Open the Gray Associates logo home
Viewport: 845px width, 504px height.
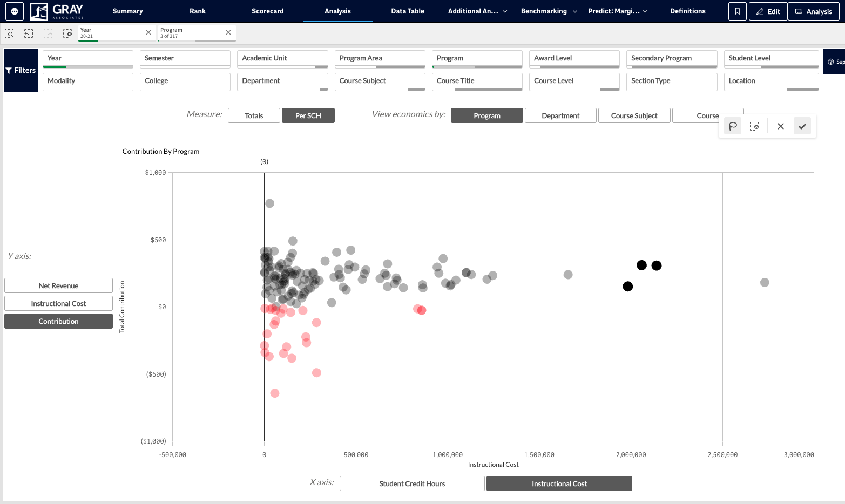(x=57, y=11)
